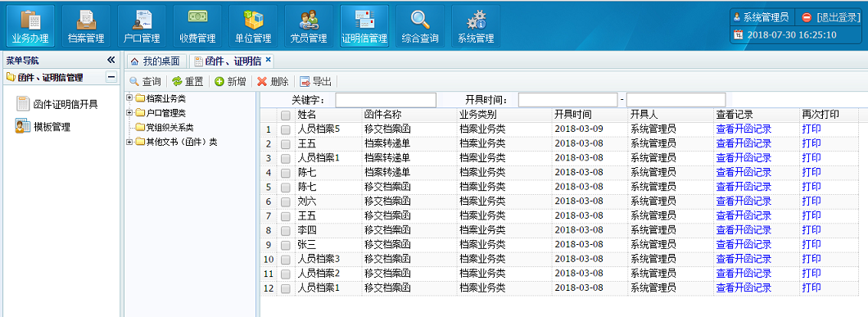This screenshot has width=868, height=317.
Task: Click 打印 for row 2 王五
Action: click(811, 143)
